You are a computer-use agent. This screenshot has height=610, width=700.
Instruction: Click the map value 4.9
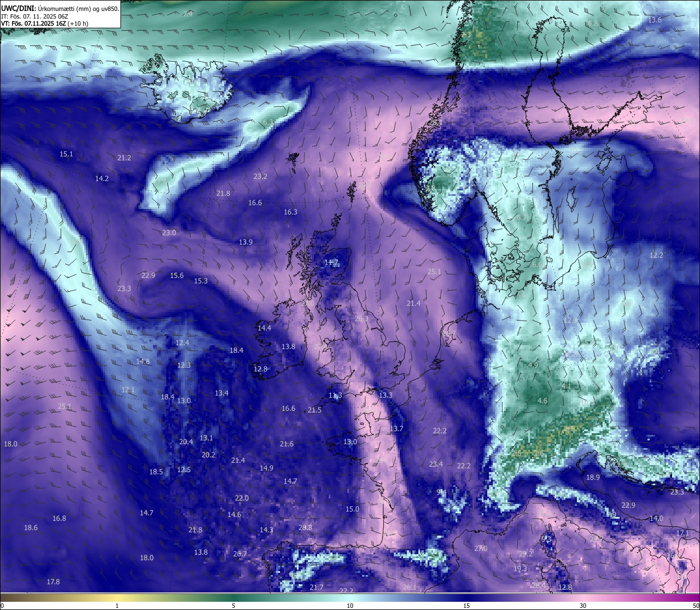click(x=533, y=365)
